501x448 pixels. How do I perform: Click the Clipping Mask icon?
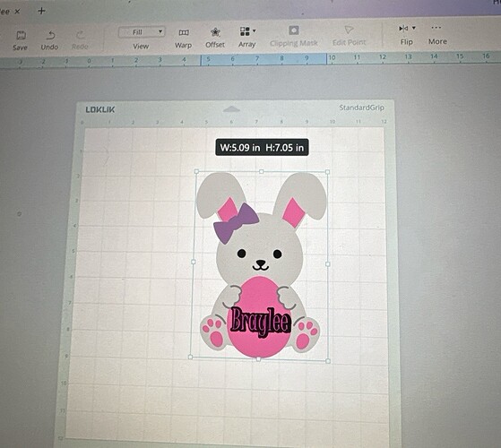click(294, 30)
